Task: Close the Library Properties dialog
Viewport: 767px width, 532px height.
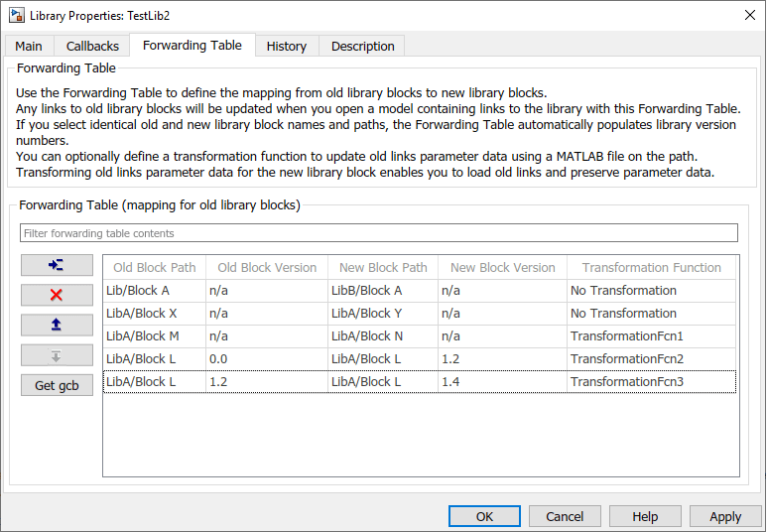Action: (x=748, y=15)
